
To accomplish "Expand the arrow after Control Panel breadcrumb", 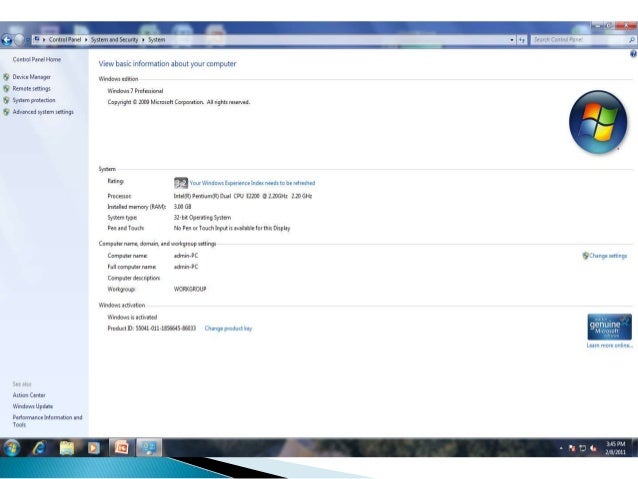I will coord(86,40).
